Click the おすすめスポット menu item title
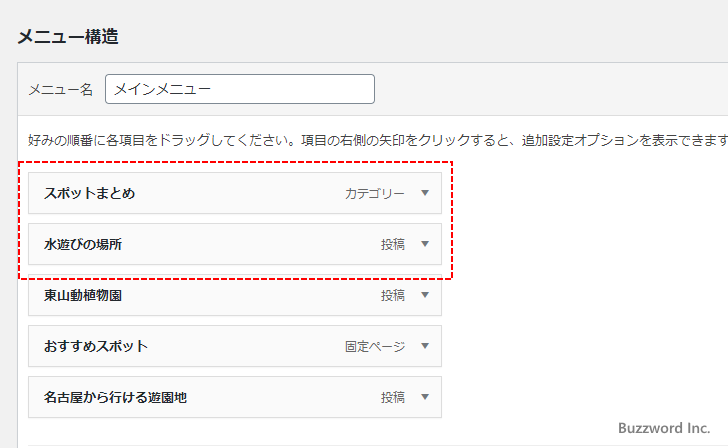Image resolution: width=728 pixels, height=448 pixels. (x=96, y=346)
